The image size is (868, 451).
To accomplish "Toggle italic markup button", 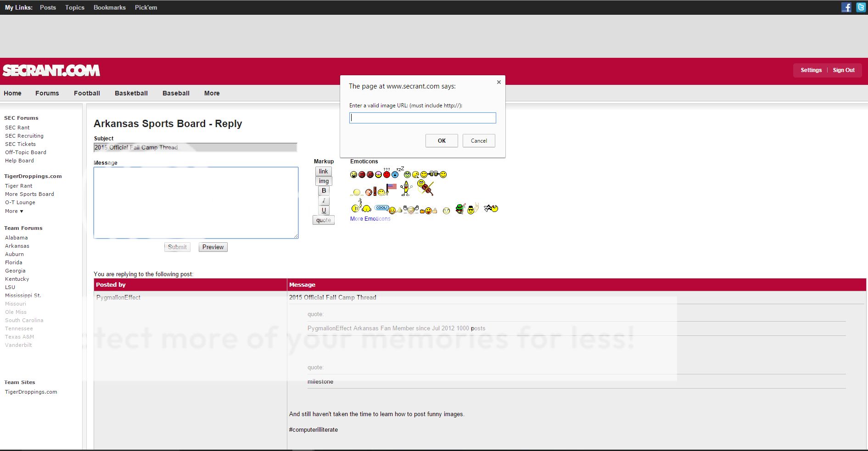I will pos(324,200).
